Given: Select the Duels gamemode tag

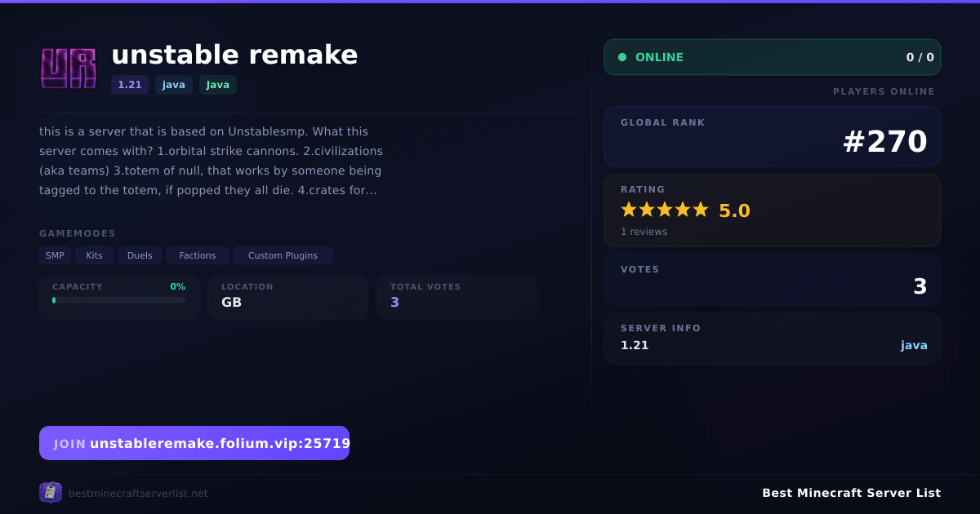Looking at the screenshot, I should pos(140,255).
